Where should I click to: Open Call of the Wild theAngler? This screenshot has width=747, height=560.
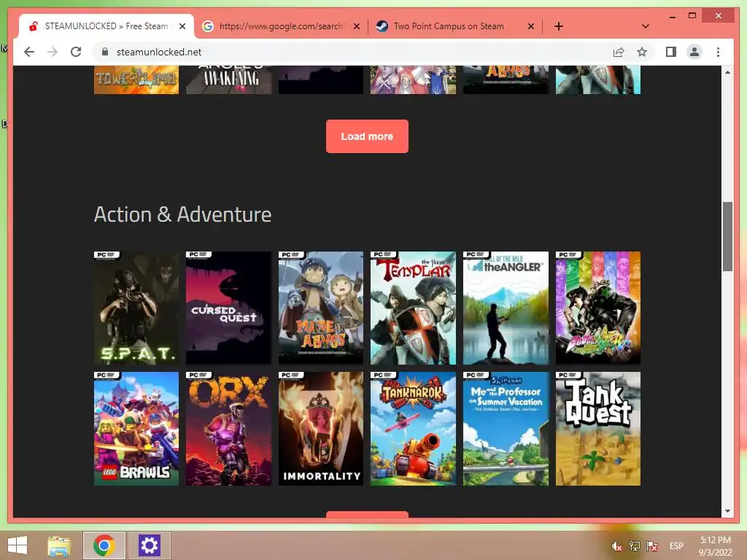pyautogui.click(x=506, y=308)
